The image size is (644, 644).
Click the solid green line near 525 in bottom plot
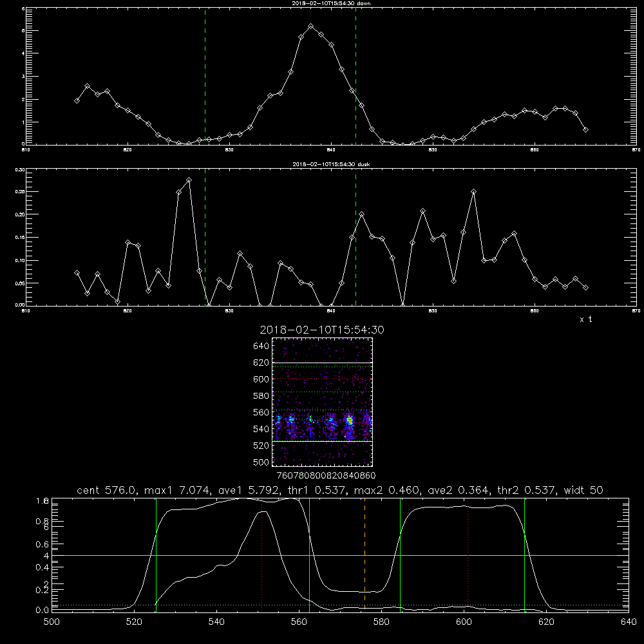coord(156,554)
